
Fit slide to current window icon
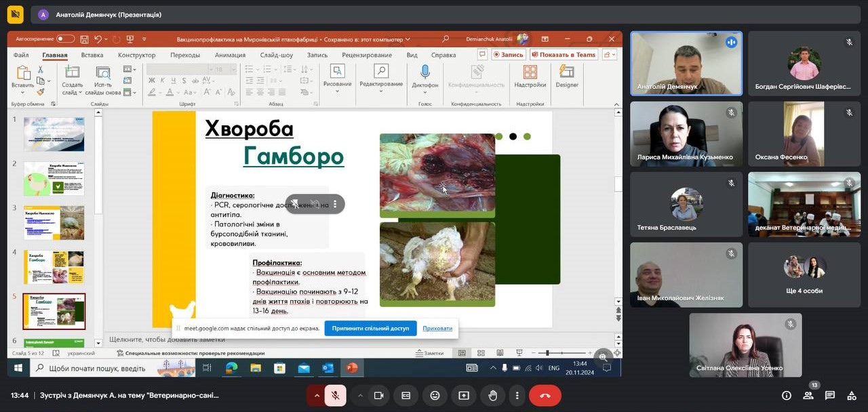(616, 353)
